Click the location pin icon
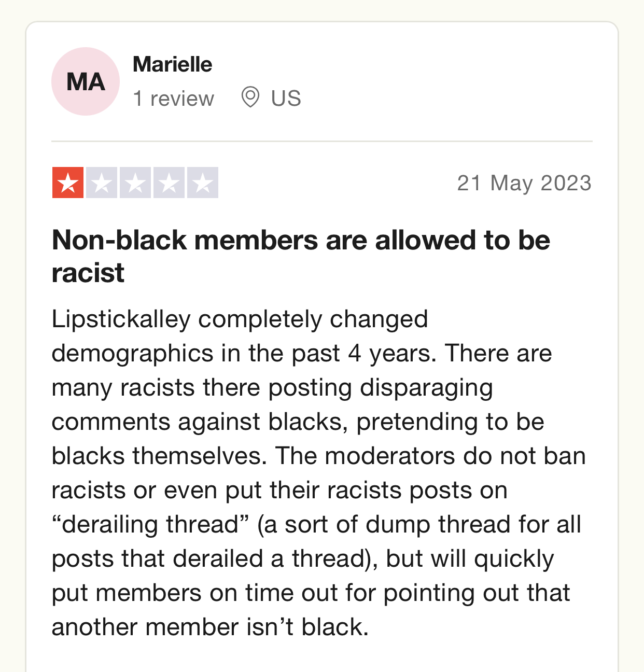This screenshot has height=672, width=644. (250, 97)
